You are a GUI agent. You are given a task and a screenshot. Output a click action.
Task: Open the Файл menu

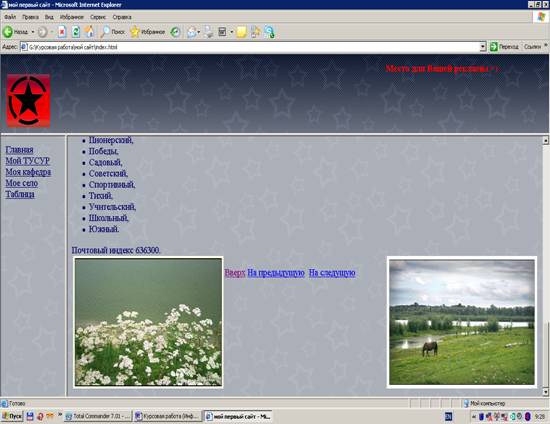(10, 17)
